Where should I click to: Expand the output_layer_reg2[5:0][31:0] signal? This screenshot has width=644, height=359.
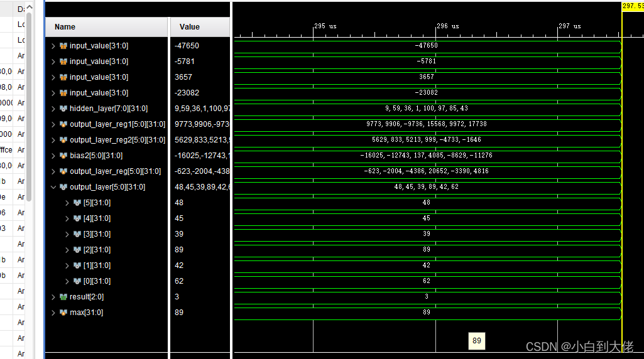[53, 140]
